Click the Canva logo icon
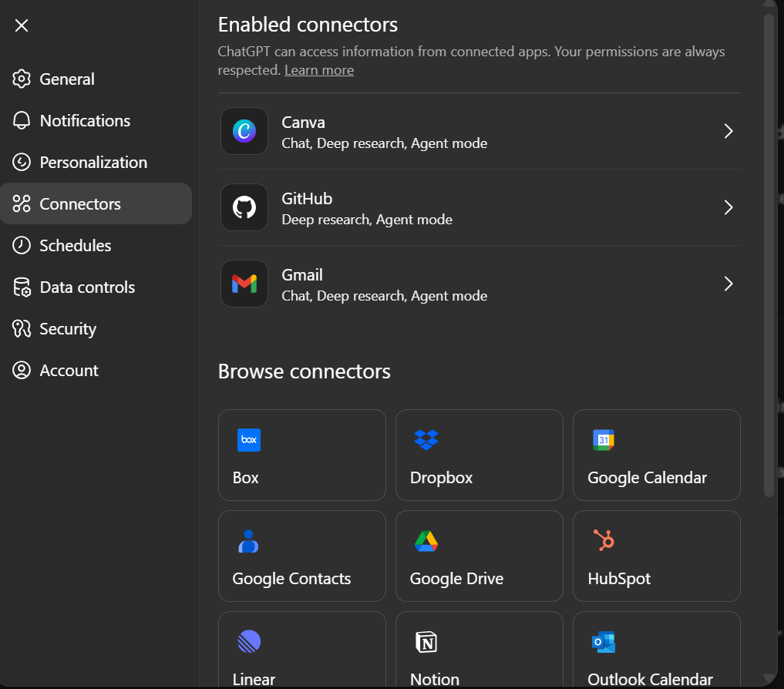Image resolution: width=784 pixels, height=689 pixels. tap(244, 131)
